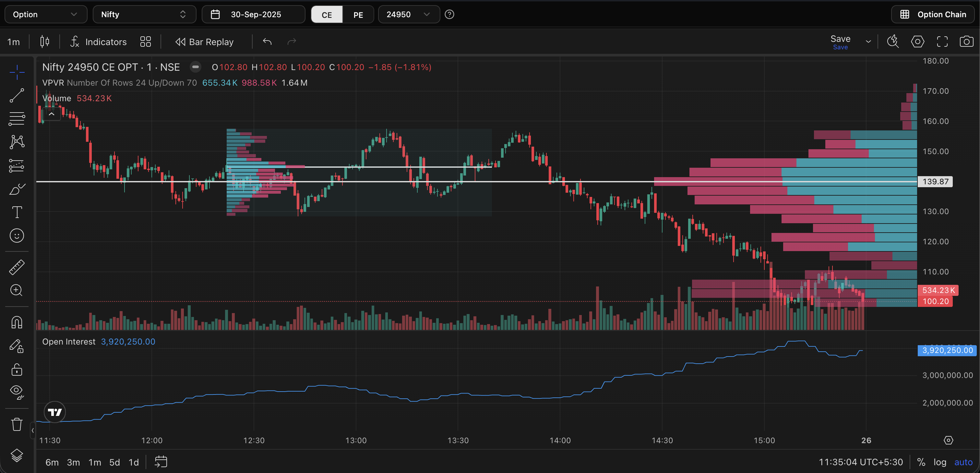Open the Option instrument type dropdown
This screenshot has height=473, width=980.
46,15
